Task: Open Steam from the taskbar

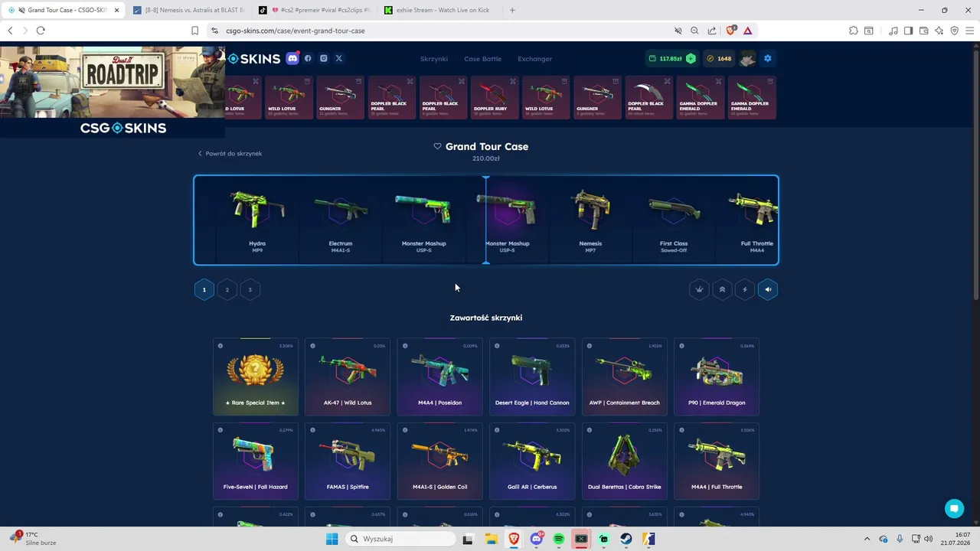Action: pos(626,539)
